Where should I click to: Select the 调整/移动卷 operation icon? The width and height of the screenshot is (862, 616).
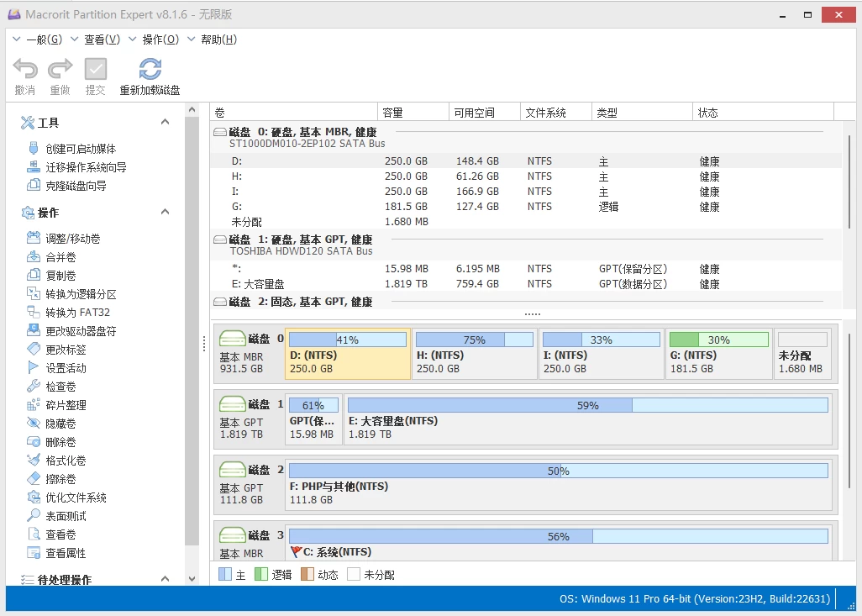34,239
